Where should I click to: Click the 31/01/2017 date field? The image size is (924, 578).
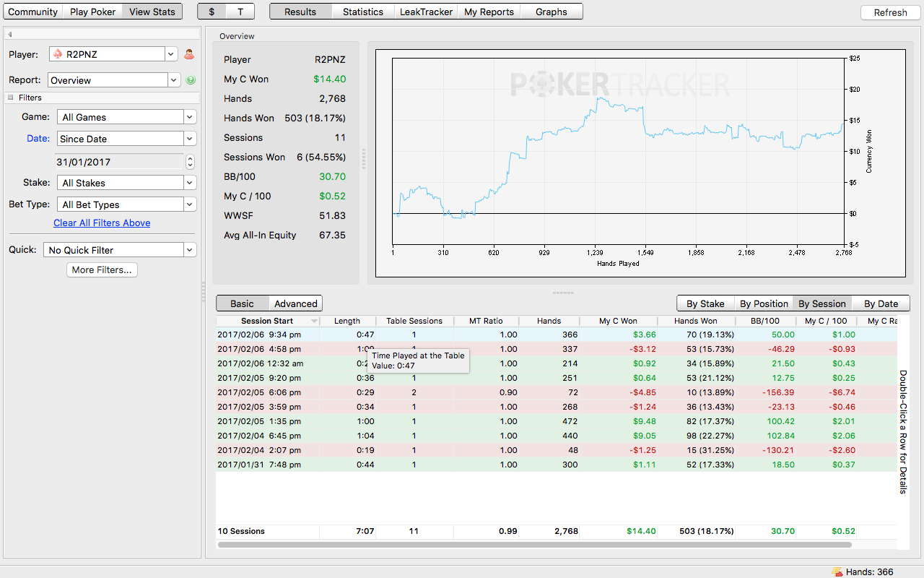point(119,162)
